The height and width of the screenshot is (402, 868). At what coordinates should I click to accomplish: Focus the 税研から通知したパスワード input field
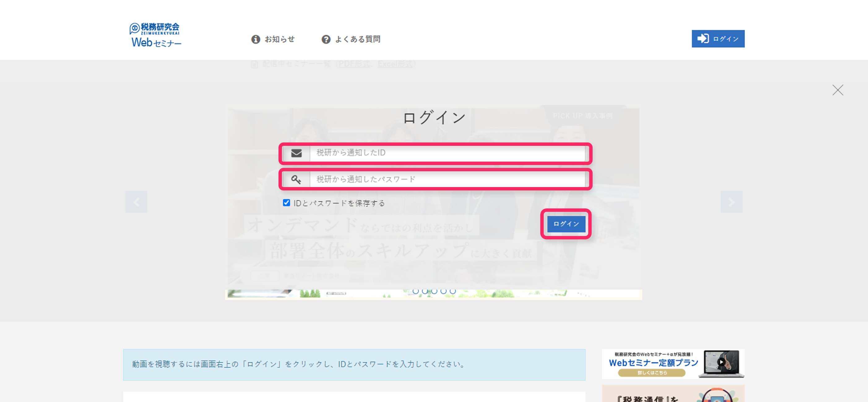(447, 179)
